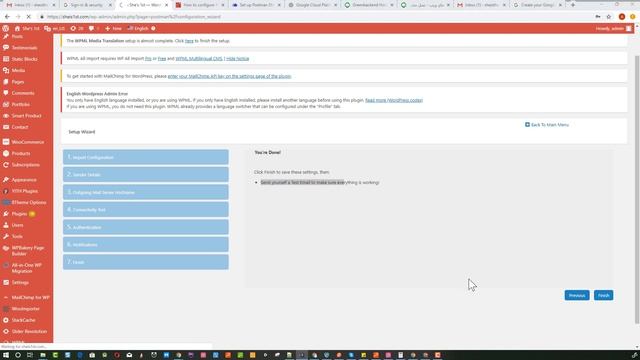This screenshot has width=640, height=360.
Task: Open Task View on the taskbar
Action: 30,355
